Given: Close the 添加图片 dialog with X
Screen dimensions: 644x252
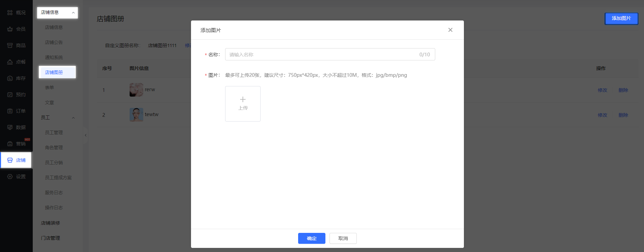Looking at the screenshot, I should 450,30.
